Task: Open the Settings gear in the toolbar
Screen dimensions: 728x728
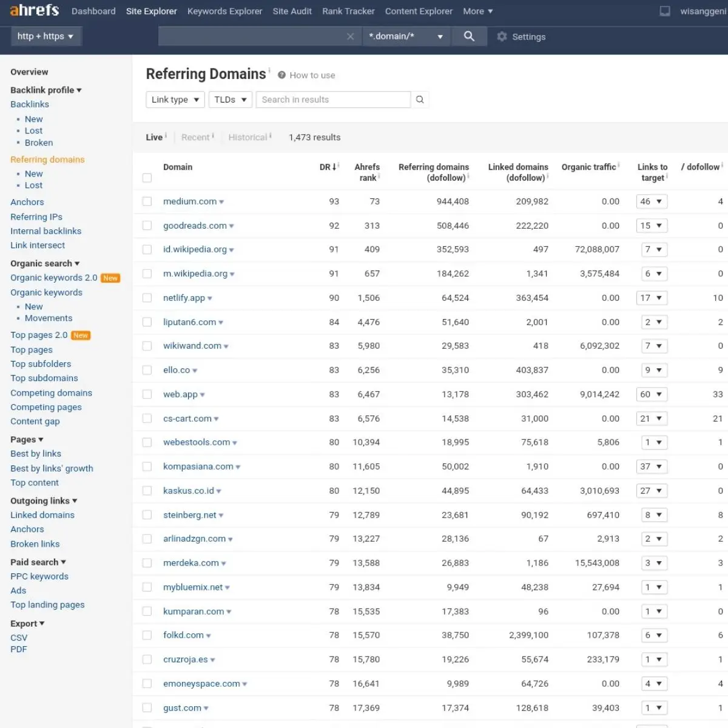Action: point(502,36)
